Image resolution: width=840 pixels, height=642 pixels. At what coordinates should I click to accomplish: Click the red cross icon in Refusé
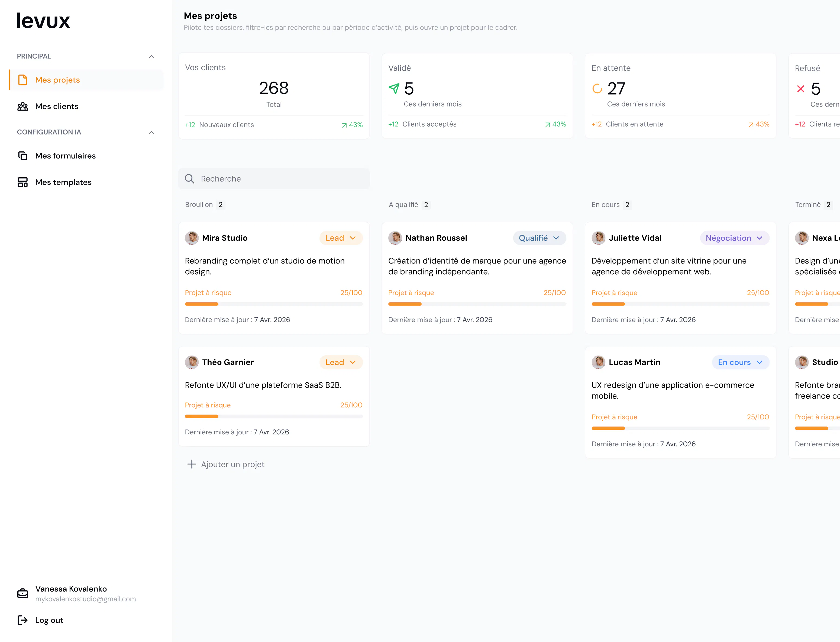801,89
